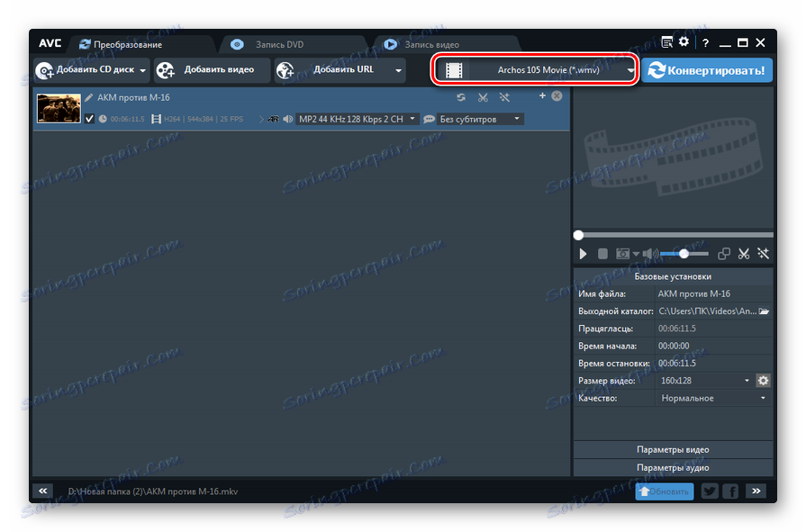Click the video seek bar handle

click(578, 235)
